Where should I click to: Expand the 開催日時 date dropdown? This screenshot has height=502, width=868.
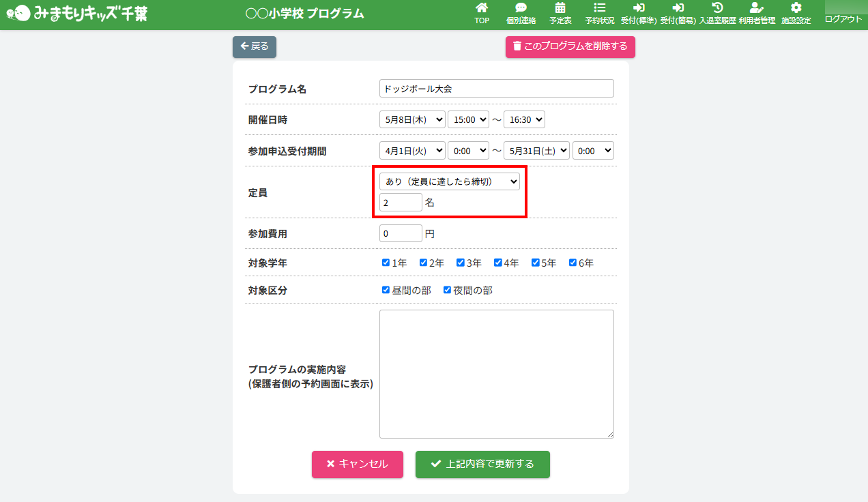(412, 119)
